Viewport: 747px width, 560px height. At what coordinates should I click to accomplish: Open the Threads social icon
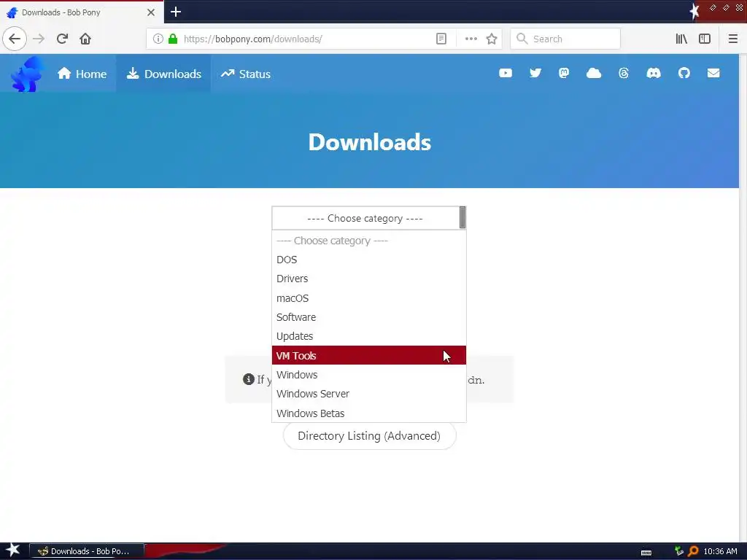tap(624, 73)
